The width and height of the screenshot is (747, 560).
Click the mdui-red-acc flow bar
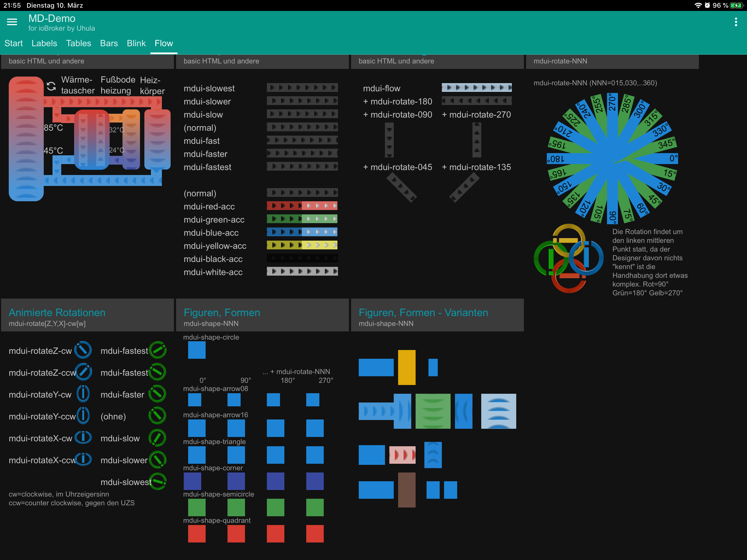coord(302,206)
